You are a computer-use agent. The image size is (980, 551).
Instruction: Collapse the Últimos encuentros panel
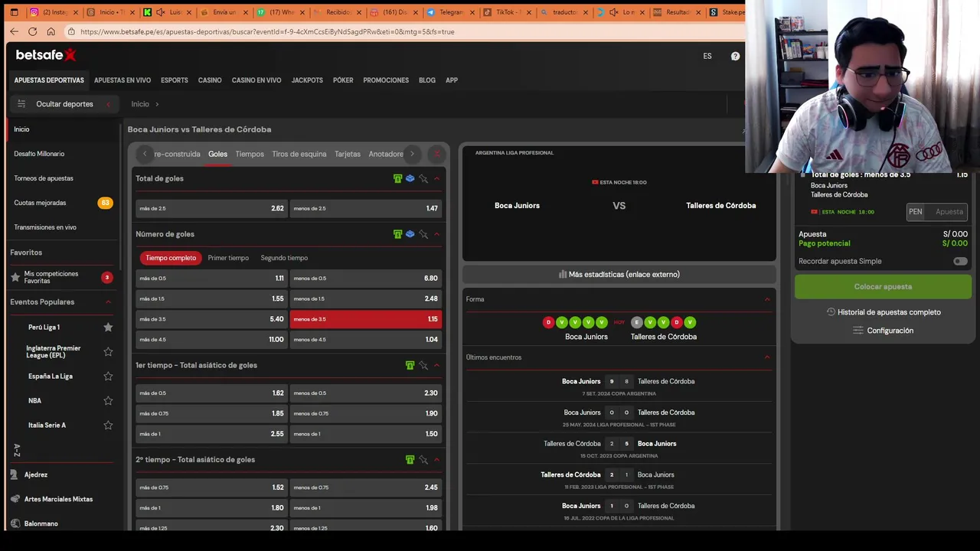(x=767, y=357)
